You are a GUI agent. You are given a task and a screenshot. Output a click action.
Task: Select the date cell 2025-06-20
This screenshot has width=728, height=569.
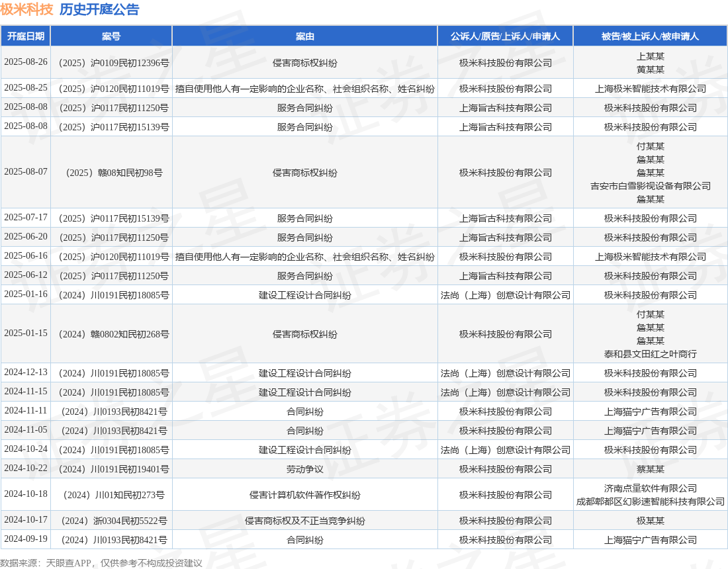(x=26, y=237)
